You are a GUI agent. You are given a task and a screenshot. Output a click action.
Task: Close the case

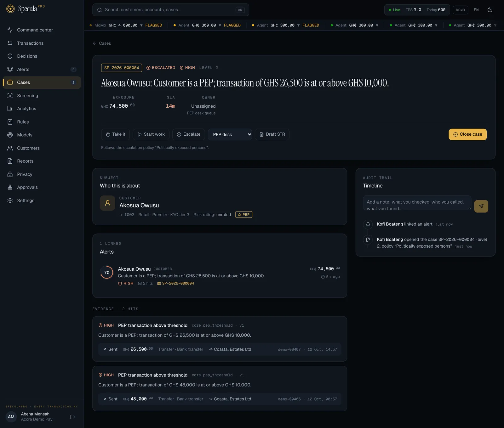(467, 134)
